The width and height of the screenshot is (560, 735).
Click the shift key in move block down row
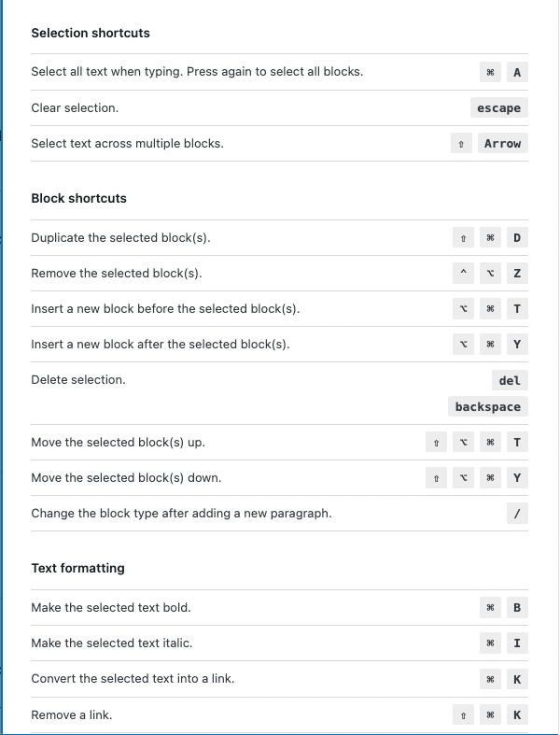[436, 478]
